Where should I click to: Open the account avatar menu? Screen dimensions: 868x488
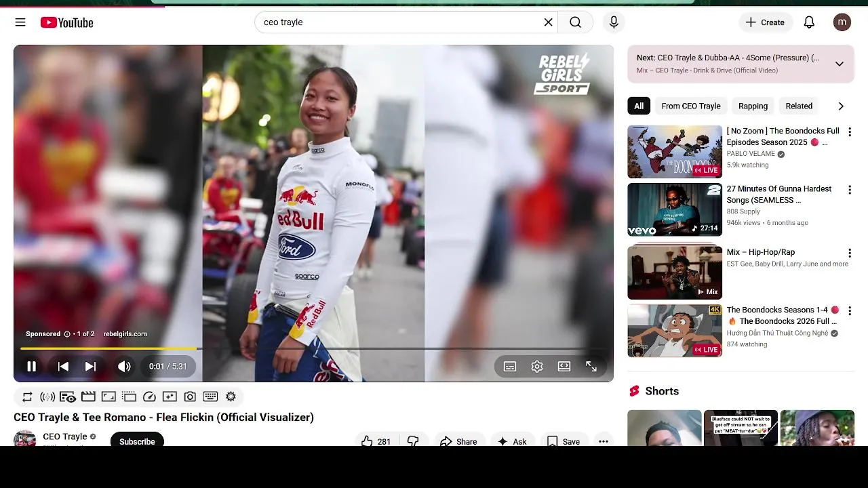tap(842, 22)
